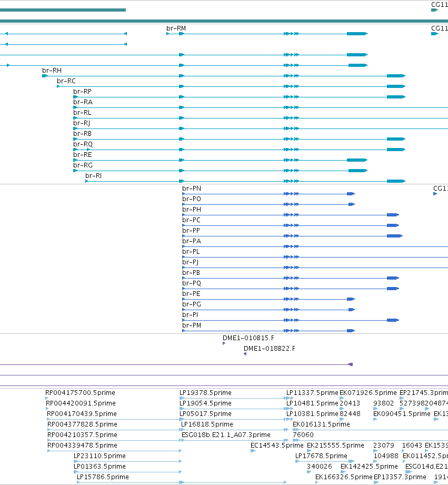This screenshot has height=485, width=448.
Task: Select the DME1-018B22.F feature label
Action: click(270, 348)
